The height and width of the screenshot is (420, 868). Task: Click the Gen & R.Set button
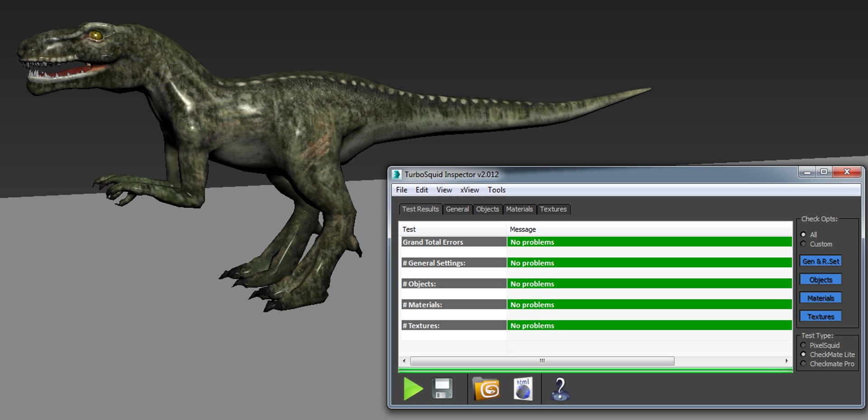coord(821,261)
